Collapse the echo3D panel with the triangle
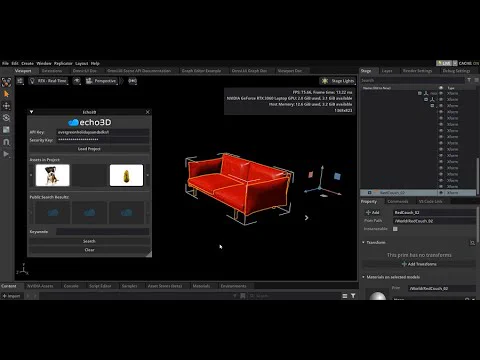 (x=31, y=112)
